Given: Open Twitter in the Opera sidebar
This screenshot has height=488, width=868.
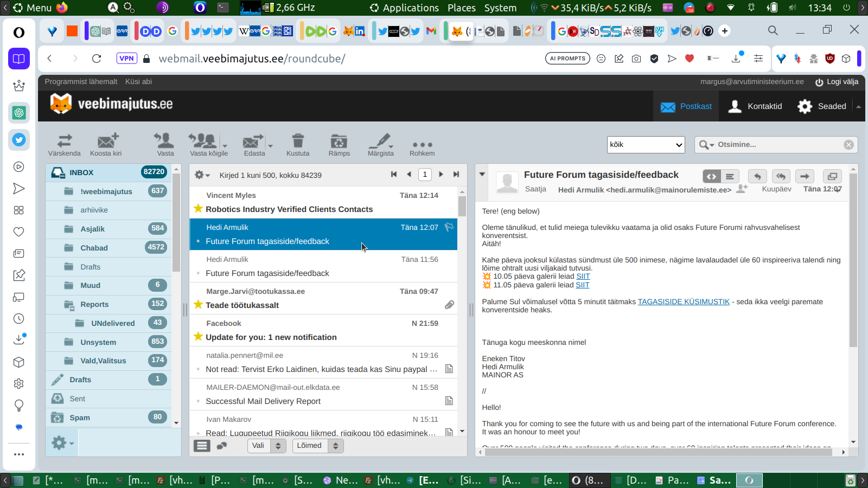Looking at the screenshot, I should point(19,140).
